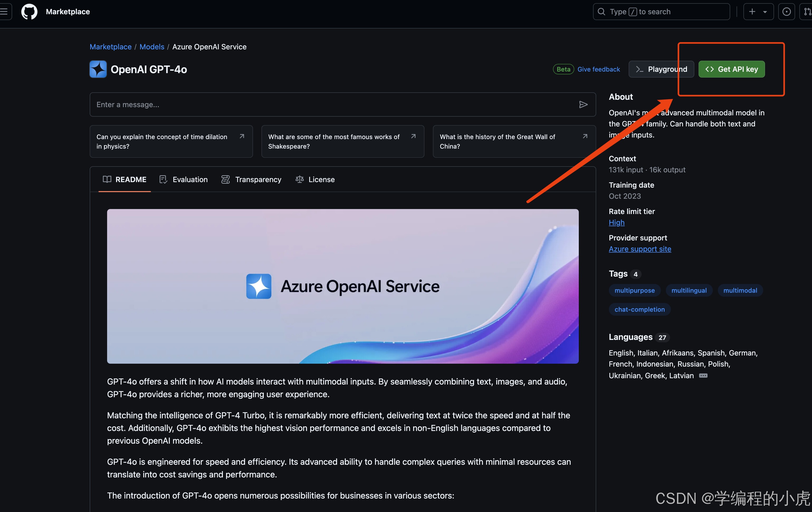Switch to the Transparency tab
Image resolution: width=812 pixels, height=512 pixels.
[251, 179]
